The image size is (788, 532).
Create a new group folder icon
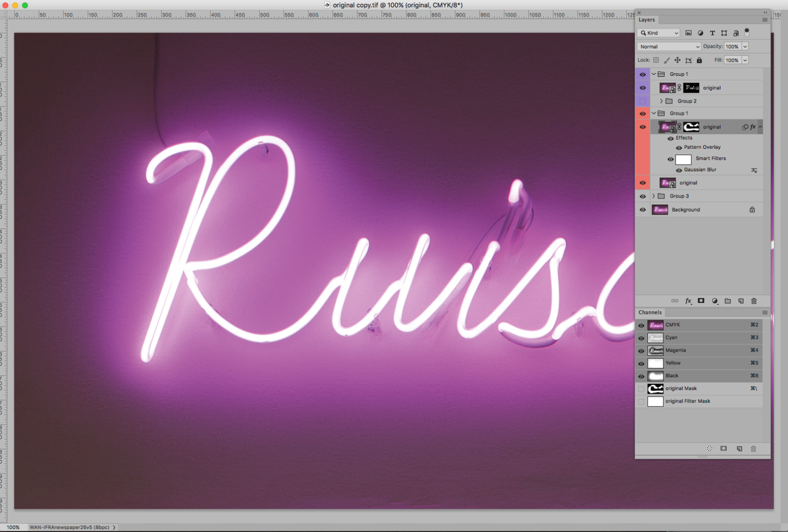(727, 300)
